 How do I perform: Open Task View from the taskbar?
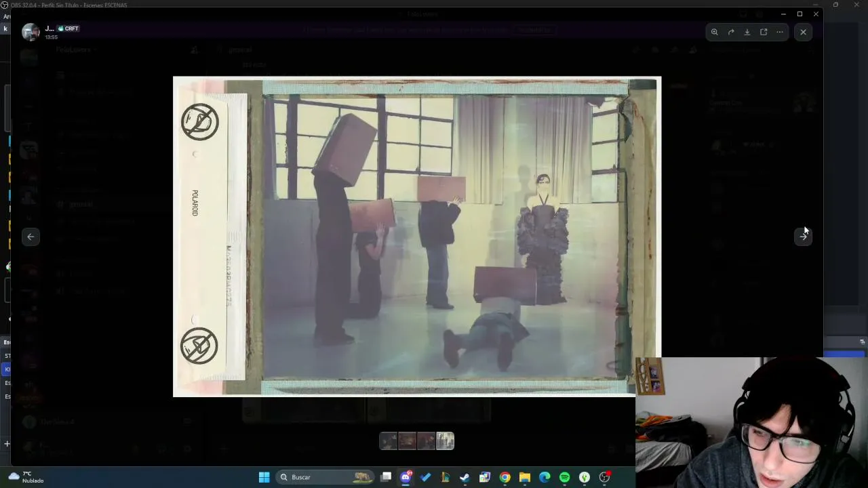coord(386,477)
